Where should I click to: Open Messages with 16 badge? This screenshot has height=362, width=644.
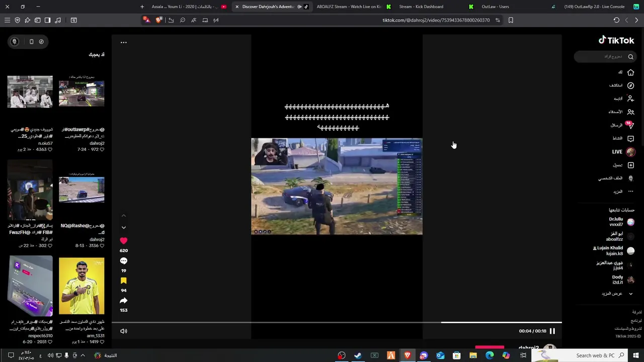pyautogui.click(x=622, y=125)
